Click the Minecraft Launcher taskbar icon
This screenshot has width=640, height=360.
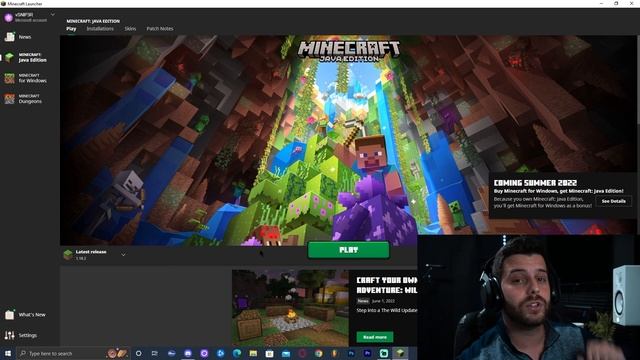point(400,353)
